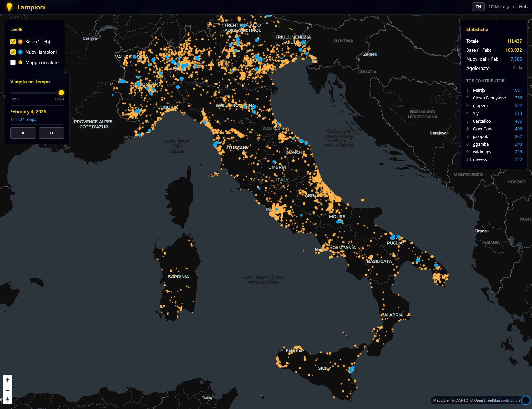The width and height of the screenshot is (532, 409).
Task: Click the time travel slider handle
Action: 61,93
